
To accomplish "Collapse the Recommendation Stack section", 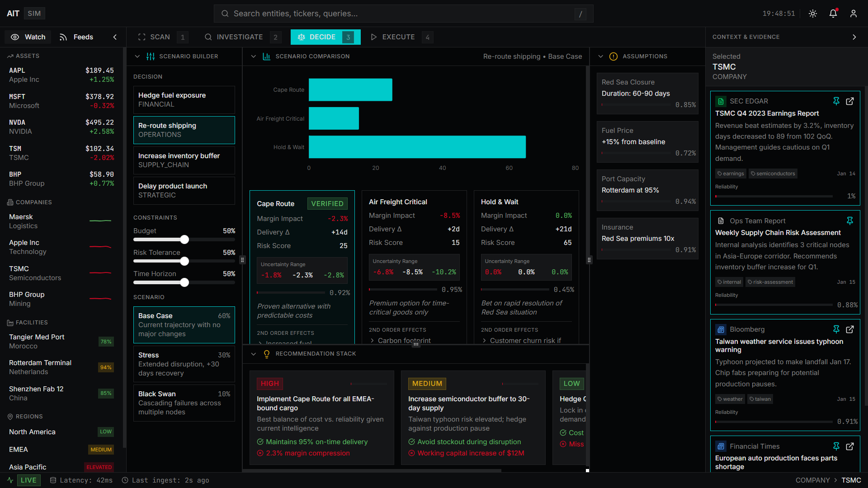I will (x=254, y=354).
